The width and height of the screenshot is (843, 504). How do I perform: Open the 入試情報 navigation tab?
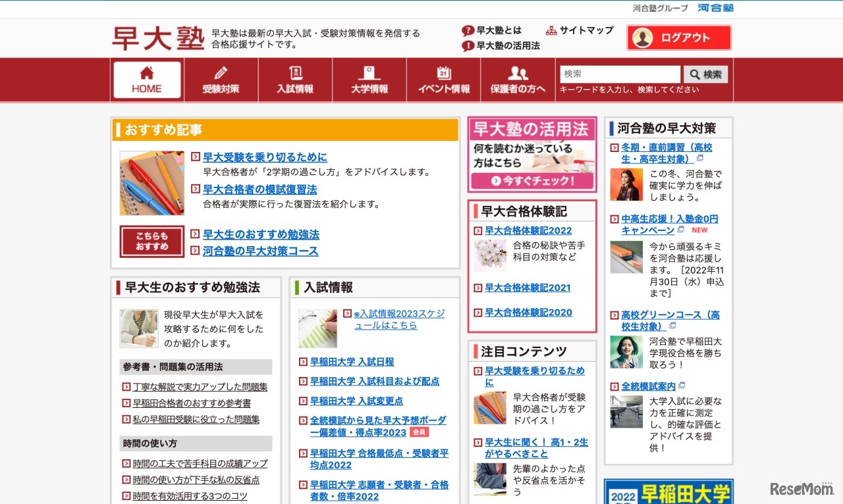coord(295,80)
